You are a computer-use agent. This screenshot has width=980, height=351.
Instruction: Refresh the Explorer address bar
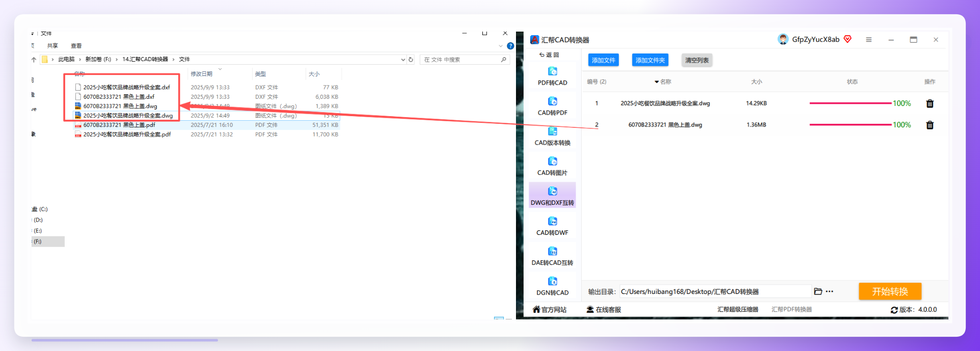pos(411,60)
